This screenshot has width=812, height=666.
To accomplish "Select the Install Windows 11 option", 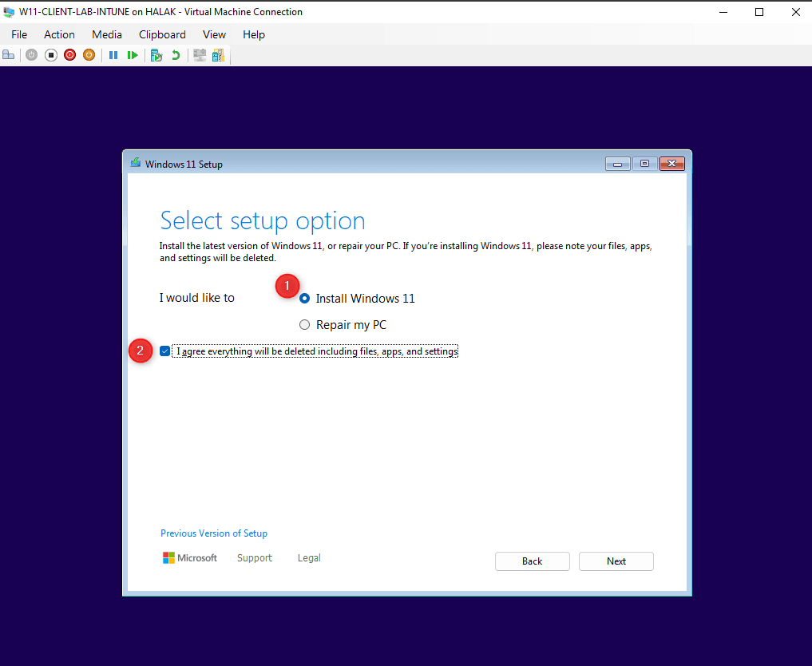I will click(x=304, y=298).
